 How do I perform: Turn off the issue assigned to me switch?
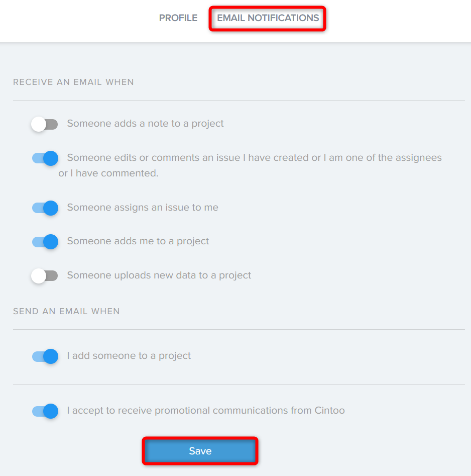(x=45, y=208)
